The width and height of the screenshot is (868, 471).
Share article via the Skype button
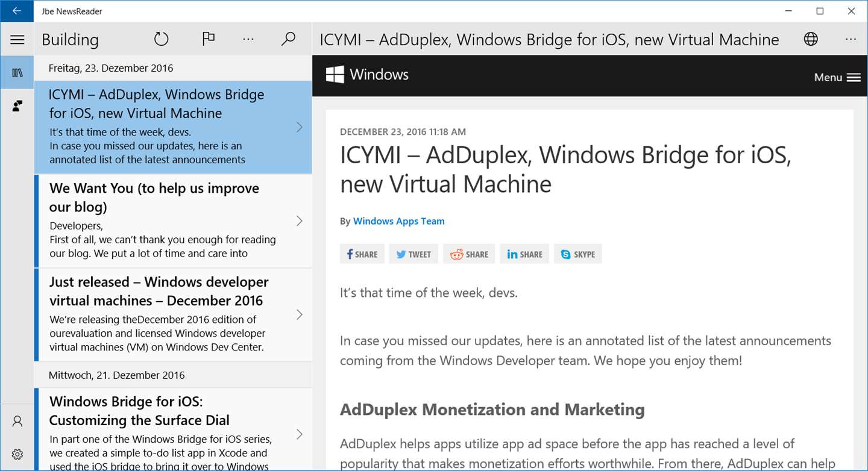click(x=578, y=254)
